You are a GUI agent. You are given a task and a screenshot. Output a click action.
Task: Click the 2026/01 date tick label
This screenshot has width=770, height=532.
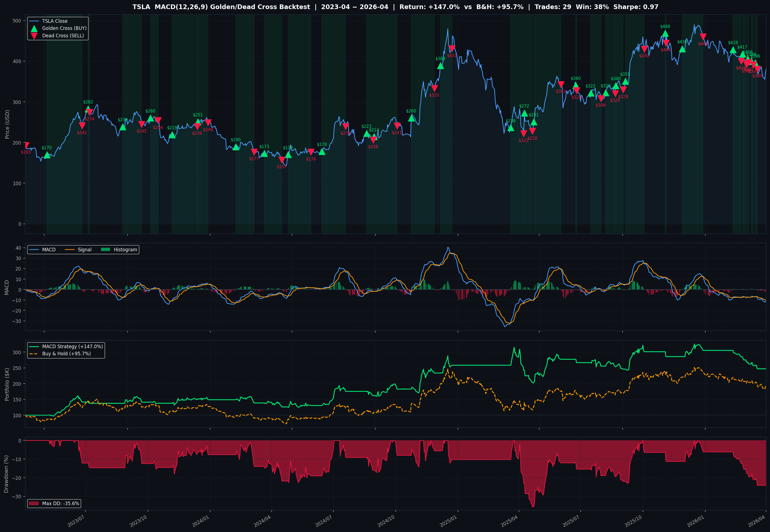click(696, 521)
